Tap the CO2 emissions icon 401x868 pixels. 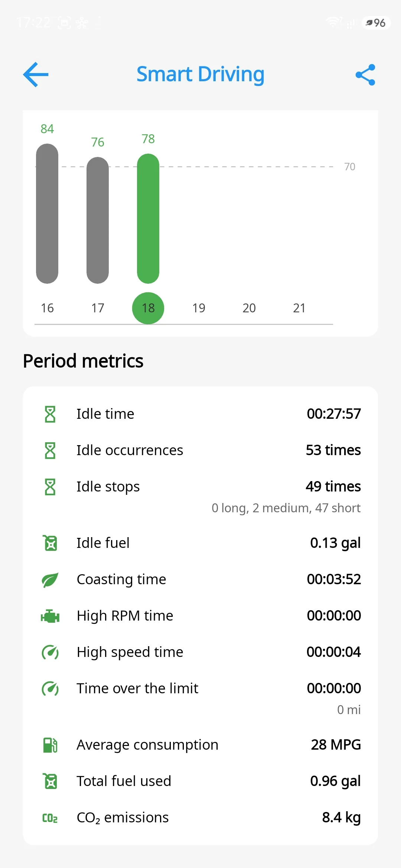[50, 818]
